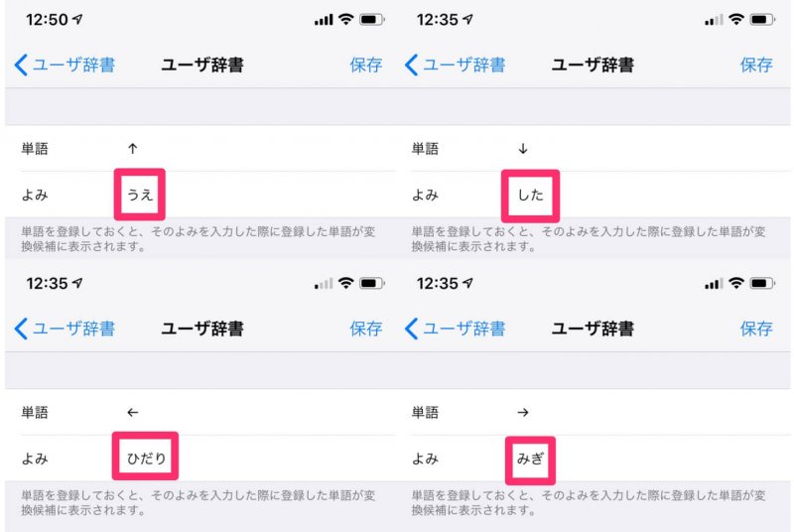Tap 保存 in the up-arrow screen
794x532 pixels.
[365, 66]
